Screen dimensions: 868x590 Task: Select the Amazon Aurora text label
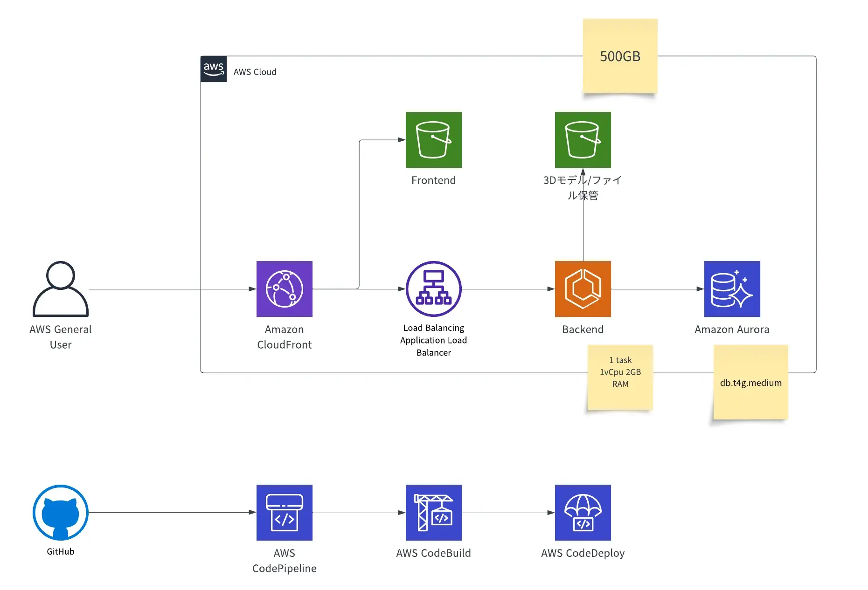click(x=732, y=329)
